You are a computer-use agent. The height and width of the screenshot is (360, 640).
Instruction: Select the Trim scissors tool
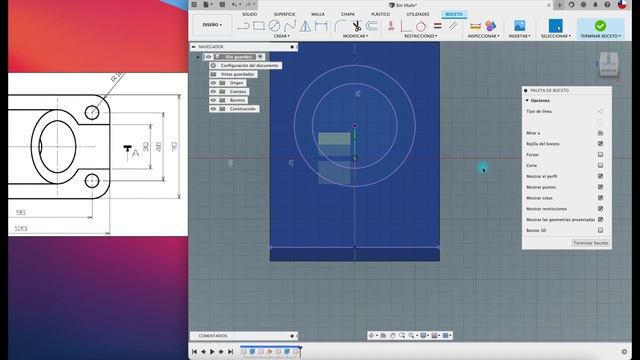[x=357, y=26]
